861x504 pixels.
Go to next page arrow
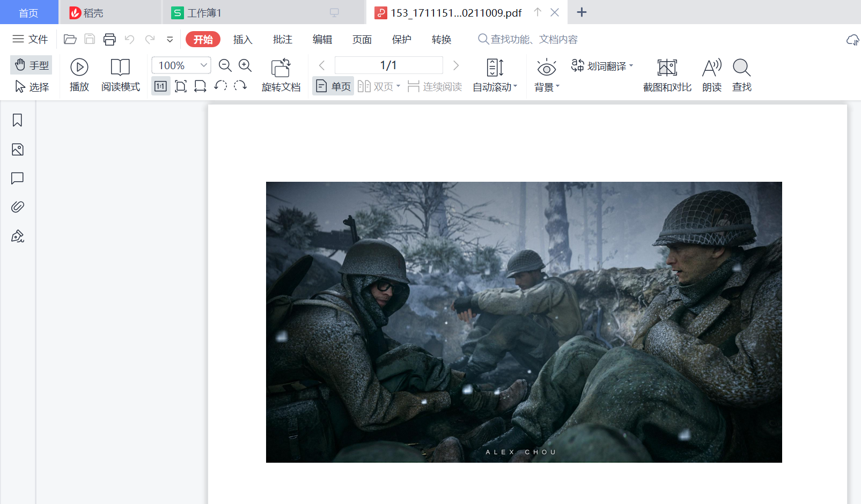pos(456,65)
